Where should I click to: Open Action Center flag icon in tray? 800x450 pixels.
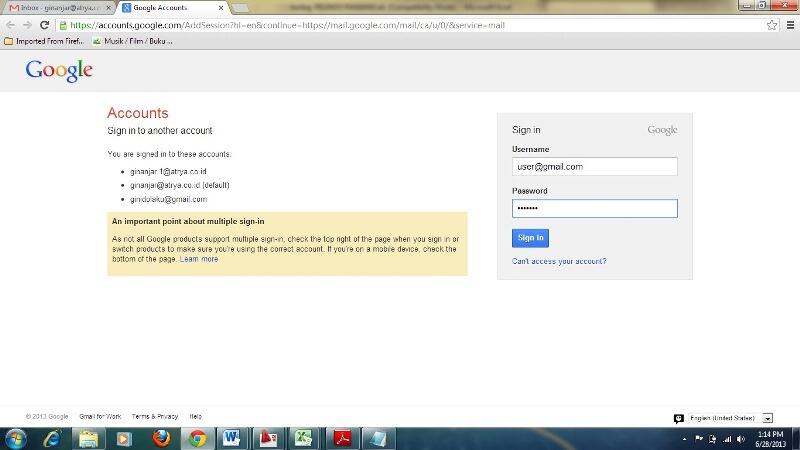tap(699, 439)
